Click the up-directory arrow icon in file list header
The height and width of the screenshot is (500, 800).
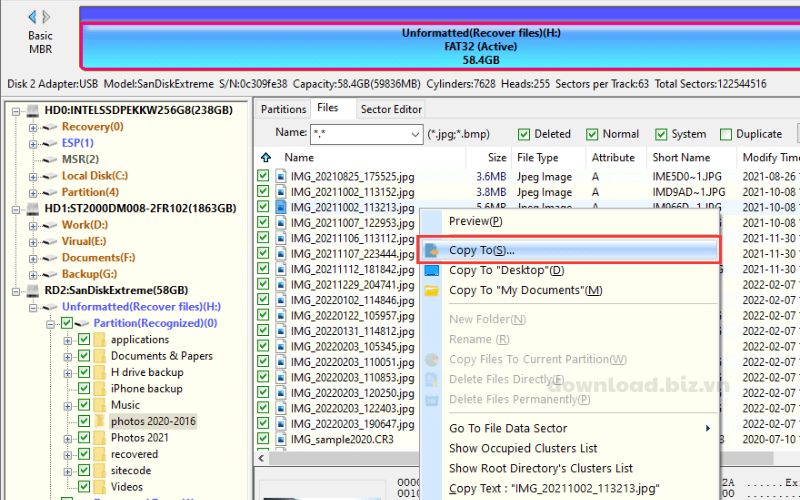tap(266, 157)
